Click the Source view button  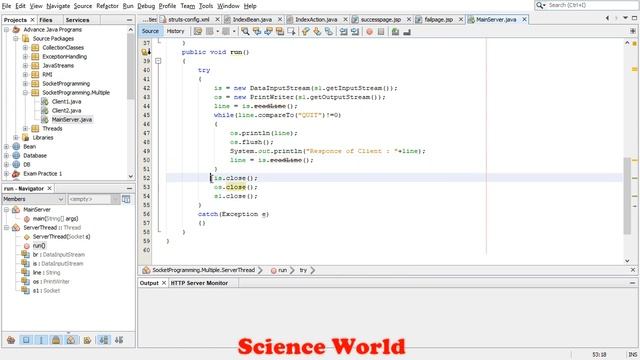click(150, 31)
